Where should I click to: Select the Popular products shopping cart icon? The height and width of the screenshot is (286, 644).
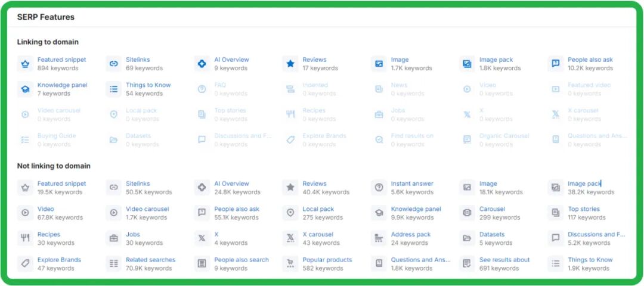tap(290, 263)
